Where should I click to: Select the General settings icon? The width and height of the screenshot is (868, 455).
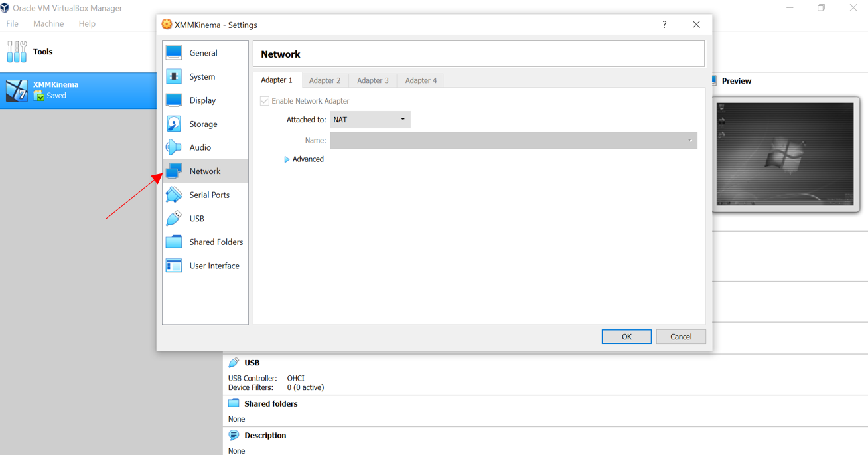pos(174,52)
